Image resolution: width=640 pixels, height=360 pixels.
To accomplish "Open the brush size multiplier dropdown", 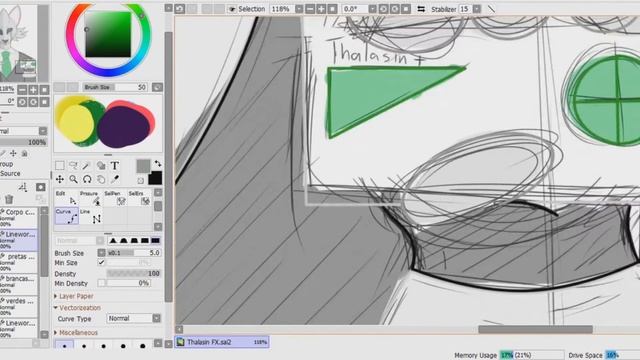I will click(101, 253).
